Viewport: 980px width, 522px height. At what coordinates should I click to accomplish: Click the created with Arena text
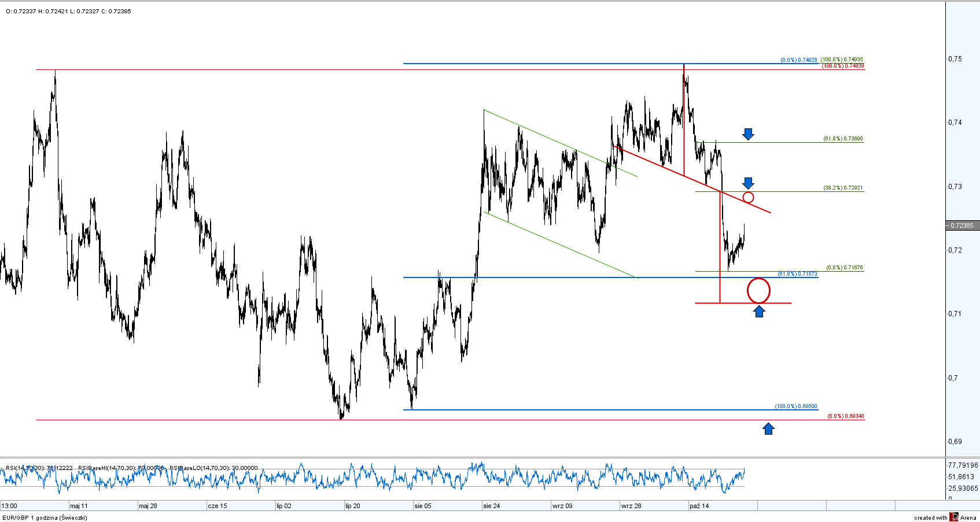pyautogui.click(x=945, y=518)
